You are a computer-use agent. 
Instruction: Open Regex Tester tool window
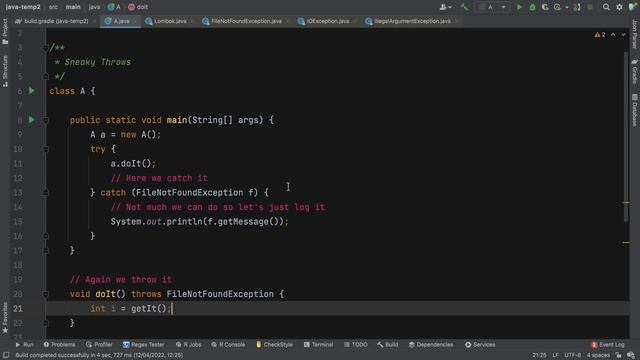pyautogui.click(x=144, y=344)
